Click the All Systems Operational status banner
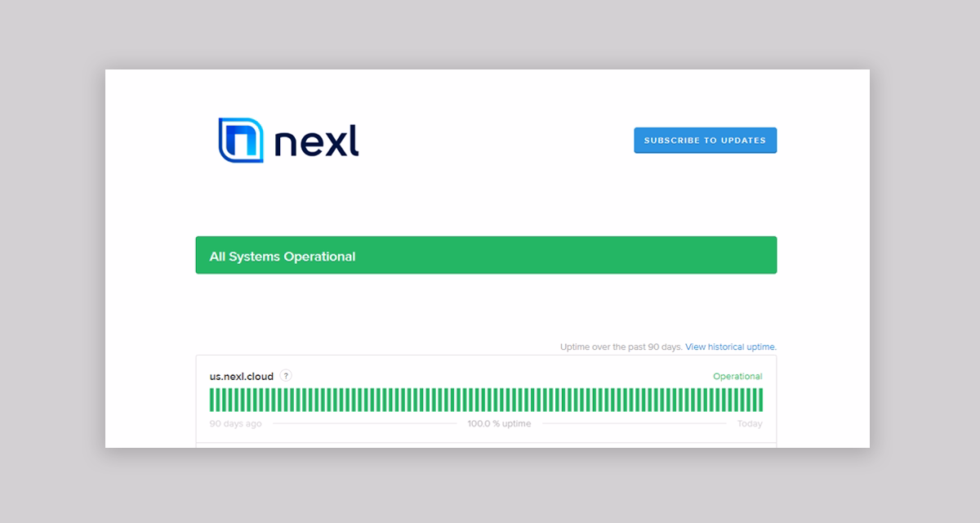Screen dimensions: 980x523 click(486, 254)
